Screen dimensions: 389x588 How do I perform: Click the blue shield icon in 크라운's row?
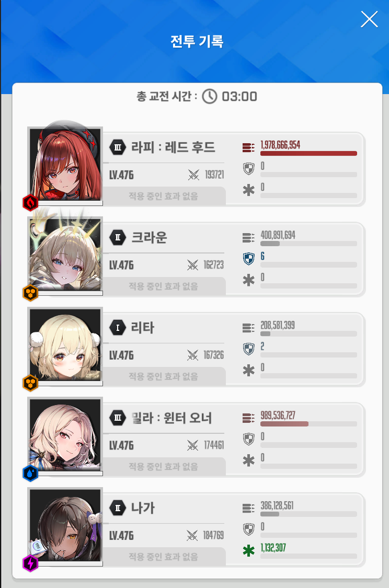[x=249, y=258]
